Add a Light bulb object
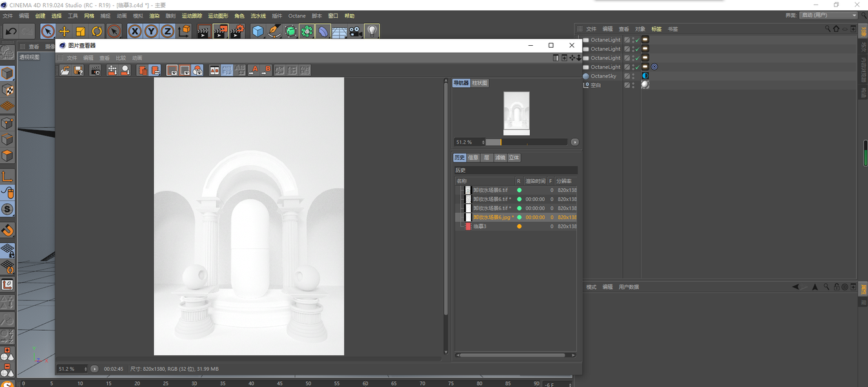This screenshot has width=868, height=387. pos(372,31)
